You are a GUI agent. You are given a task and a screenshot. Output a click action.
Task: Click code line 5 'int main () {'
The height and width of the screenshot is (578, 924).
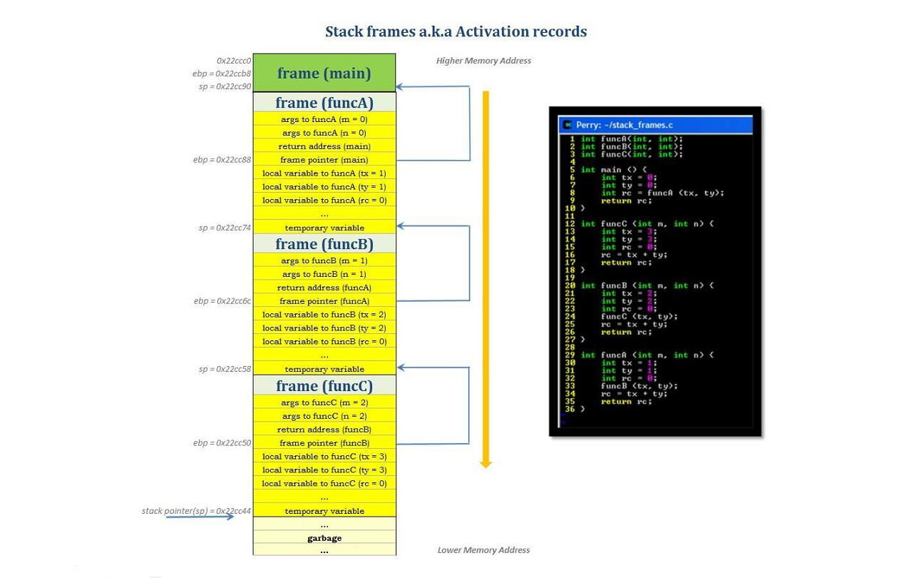(613, 170)
